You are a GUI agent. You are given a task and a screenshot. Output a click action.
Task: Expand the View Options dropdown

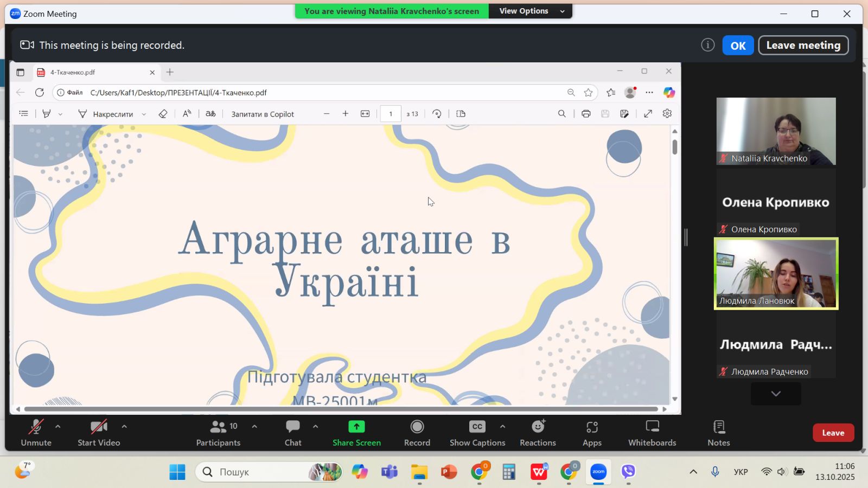point(531,11)
